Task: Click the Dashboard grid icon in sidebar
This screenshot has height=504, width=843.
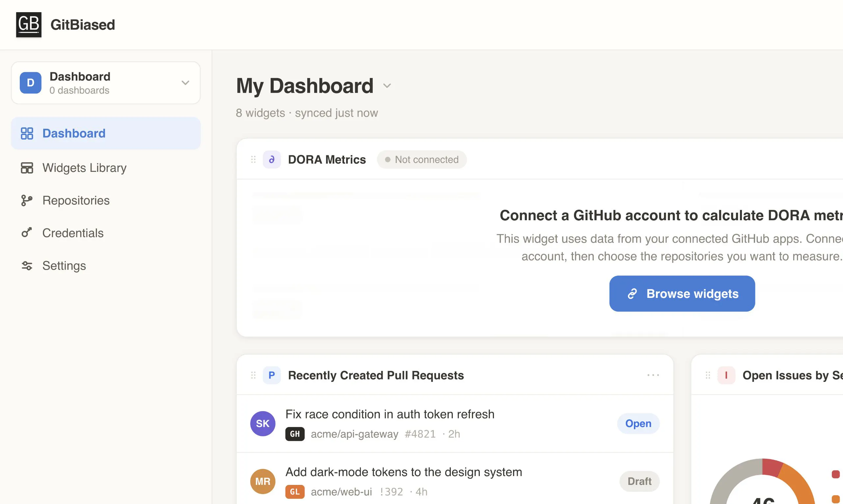Action: [27, 133]
